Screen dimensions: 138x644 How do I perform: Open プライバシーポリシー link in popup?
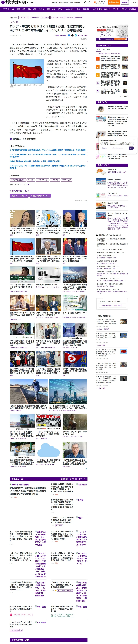[x=117, y=148]
